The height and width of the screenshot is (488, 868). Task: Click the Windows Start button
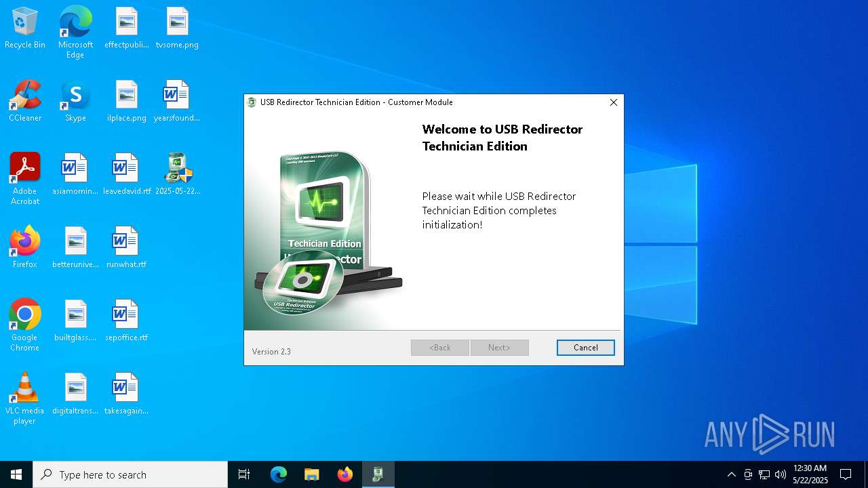(16, 474)
